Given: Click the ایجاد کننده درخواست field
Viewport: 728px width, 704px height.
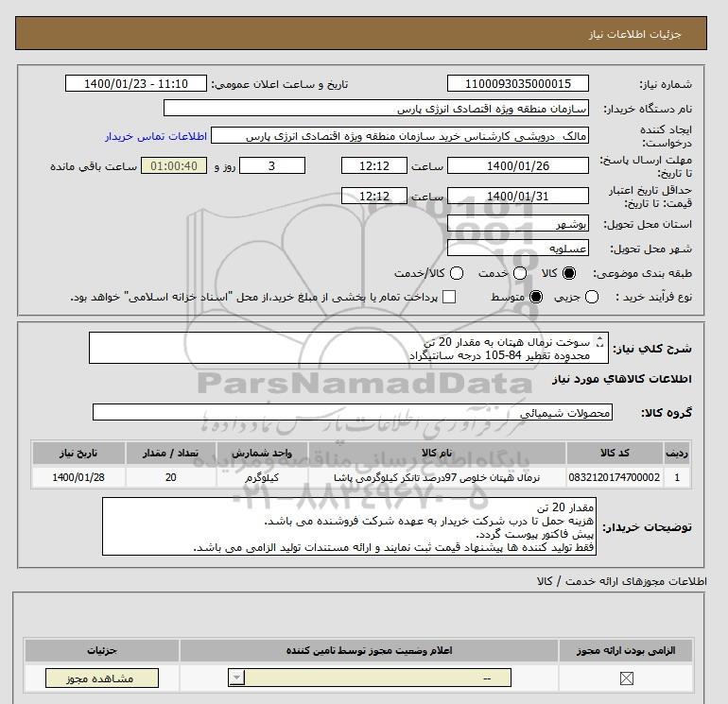Looking at the screenshot, I should coord(400,136).
